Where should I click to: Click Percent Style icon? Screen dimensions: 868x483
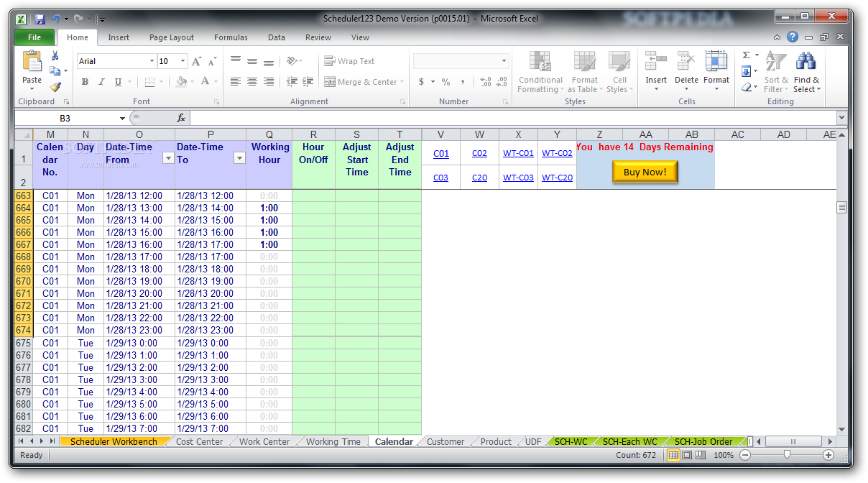[445, 82]
